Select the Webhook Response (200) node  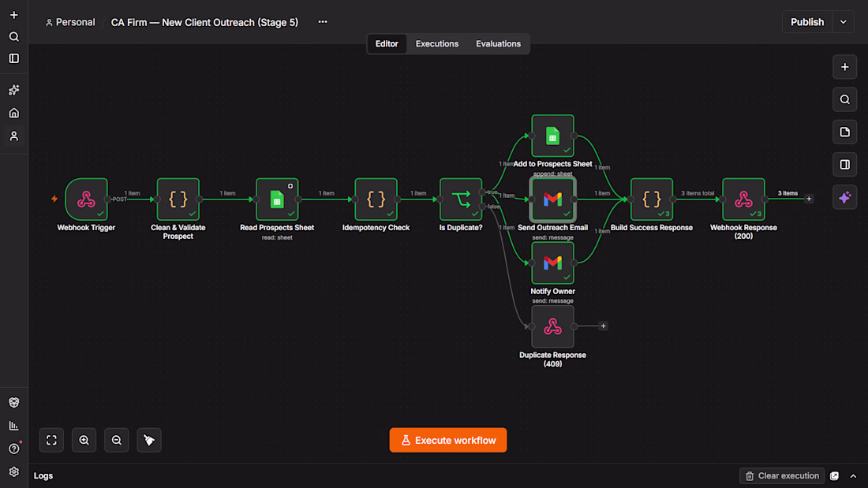pyautogui.click(x=743, y=199)
